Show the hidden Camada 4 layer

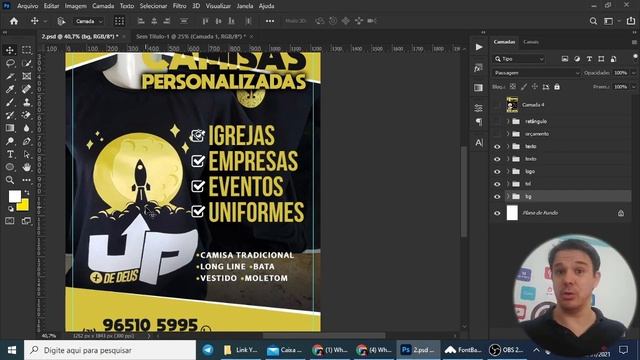coord(497,105)
